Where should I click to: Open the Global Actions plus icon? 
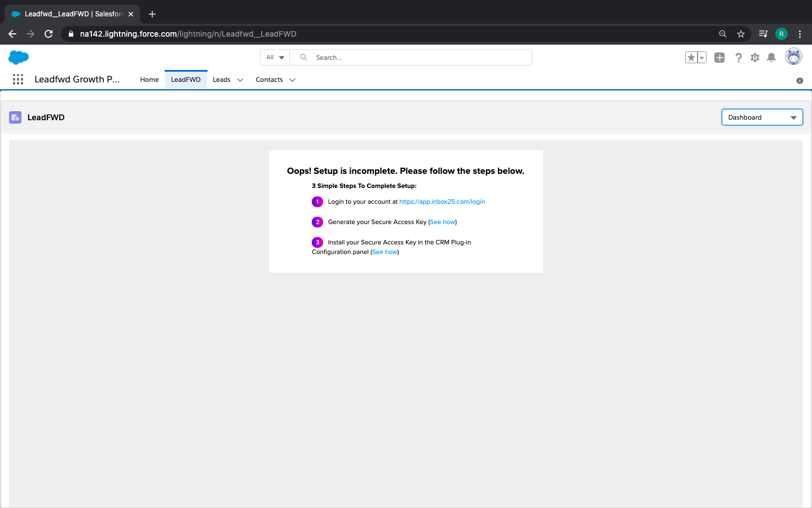point(720,58)
